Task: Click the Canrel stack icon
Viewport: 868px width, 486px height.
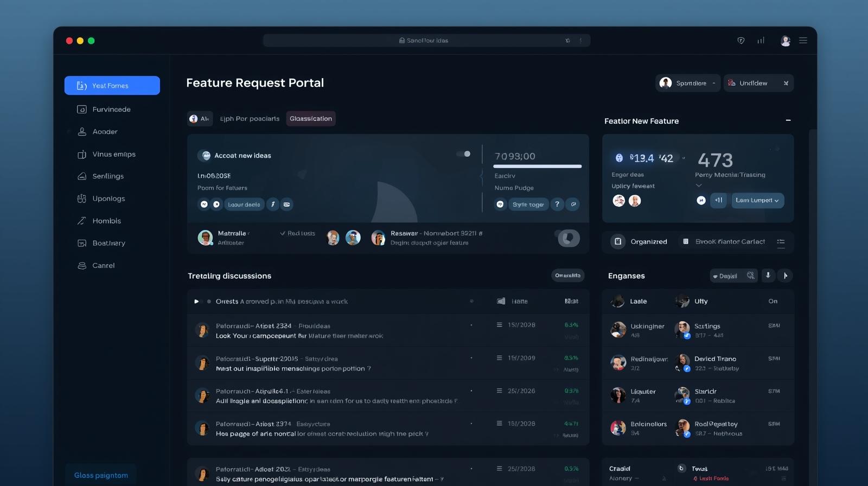Action: coord(82,265)
